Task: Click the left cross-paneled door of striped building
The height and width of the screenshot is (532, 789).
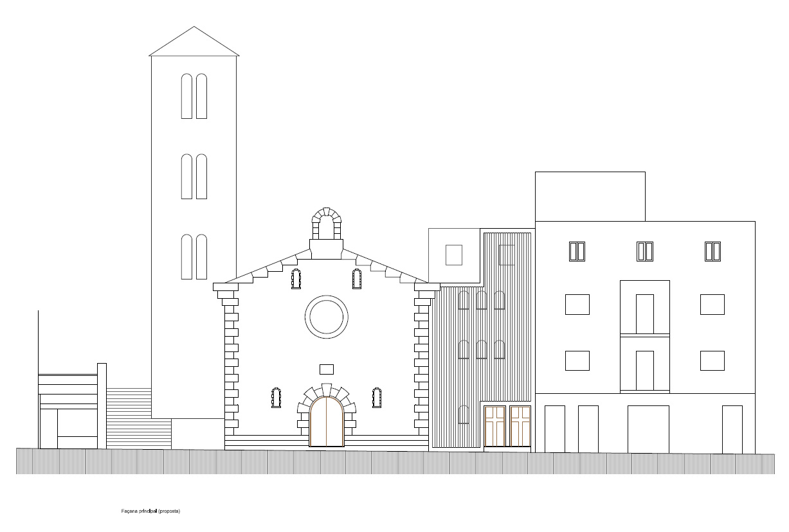Action: [x=494, y=425]
